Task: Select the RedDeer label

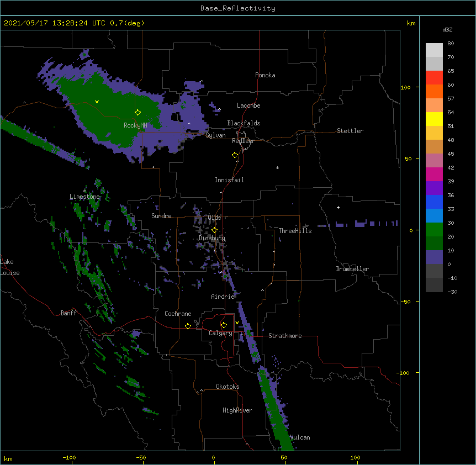Action: click(243, 141)
